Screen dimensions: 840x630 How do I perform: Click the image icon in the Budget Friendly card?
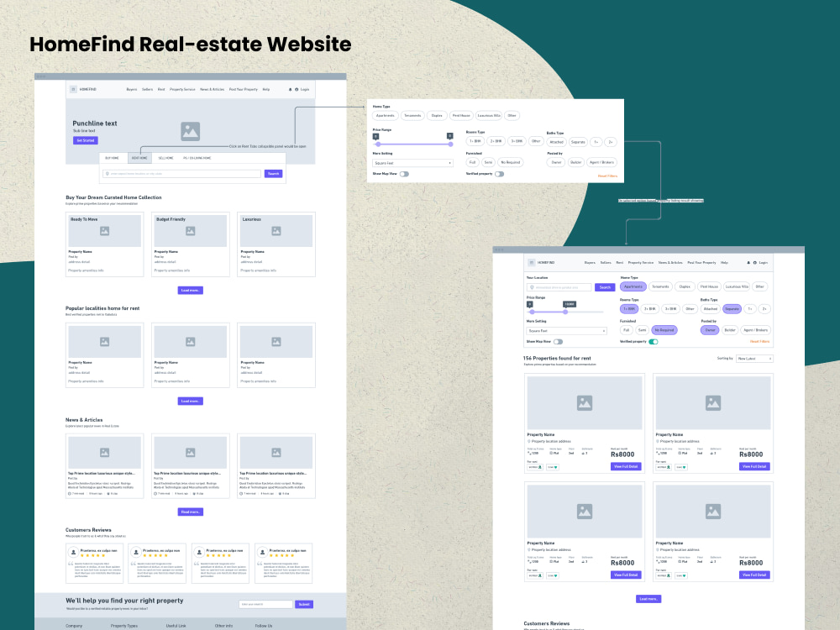pos(190,231)
